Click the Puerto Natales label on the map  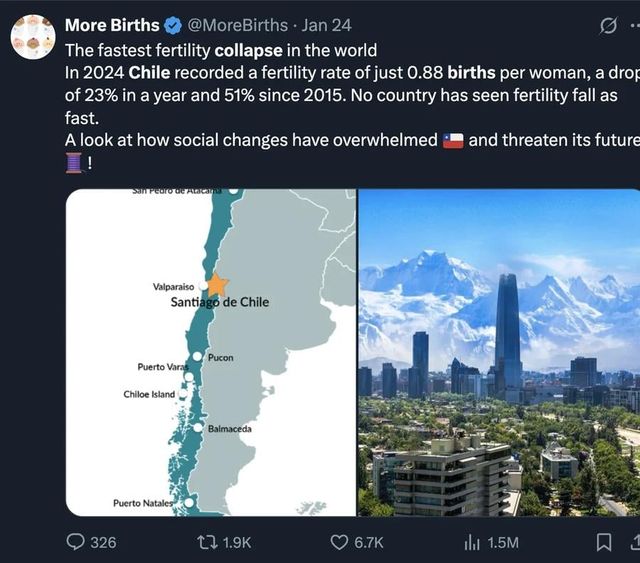point(142,503)
